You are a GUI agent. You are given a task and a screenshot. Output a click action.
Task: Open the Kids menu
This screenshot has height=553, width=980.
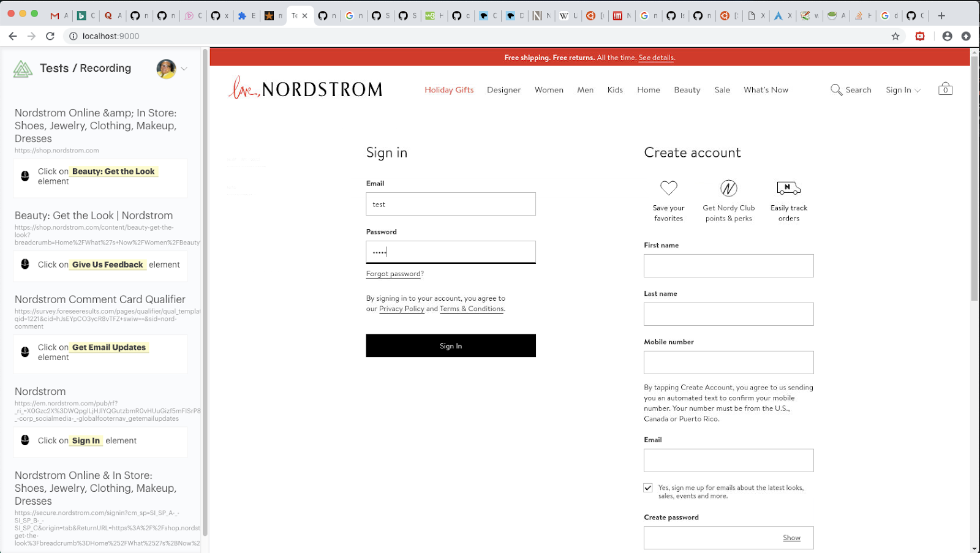point(615,90)
